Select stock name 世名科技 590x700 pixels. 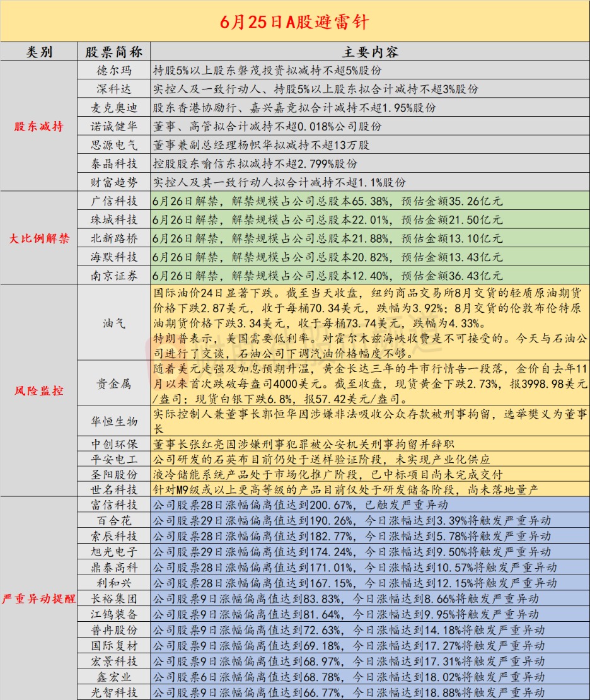pyautogui.click(x=114, y=490)
